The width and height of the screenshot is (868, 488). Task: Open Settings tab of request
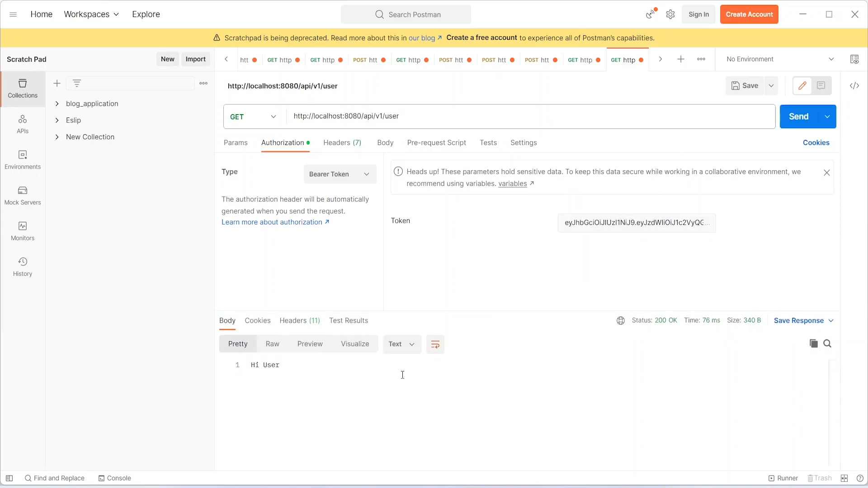(x=524, y=142)
